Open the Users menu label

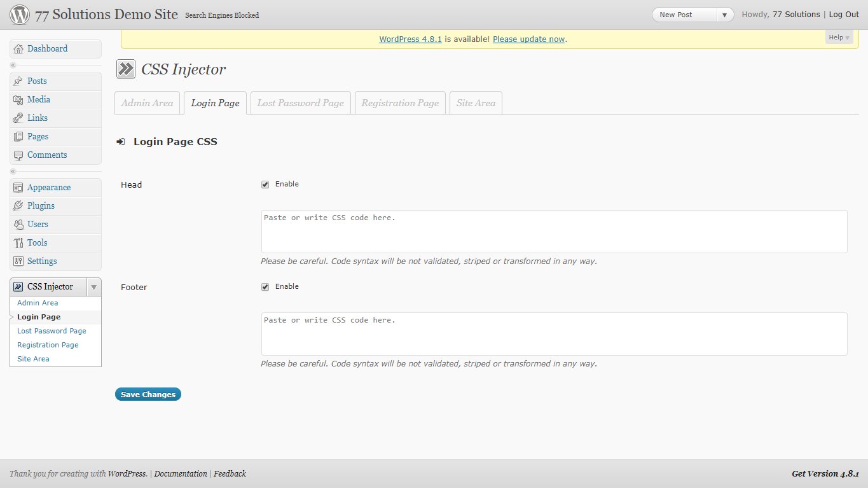(38, 225)
